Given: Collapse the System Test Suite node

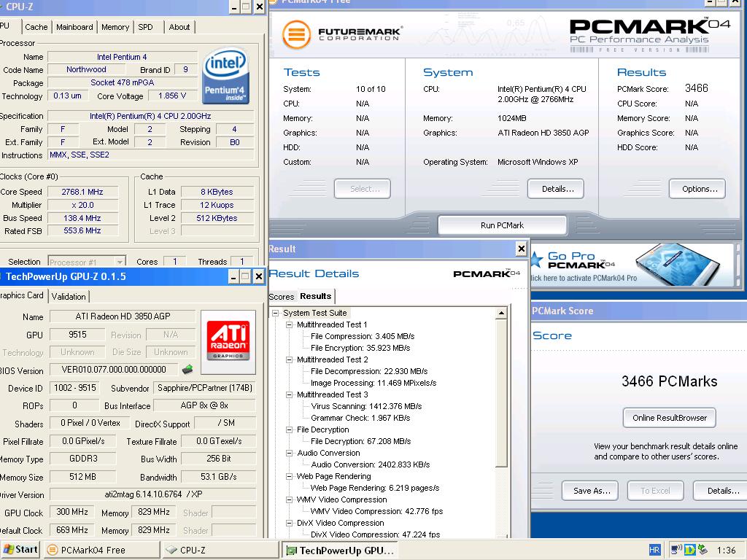Looking at the screenshot, I should [275, 313].
